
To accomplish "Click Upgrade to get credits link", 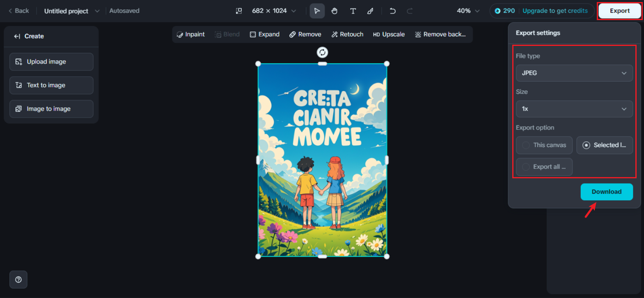I will [x=555, y=11].
